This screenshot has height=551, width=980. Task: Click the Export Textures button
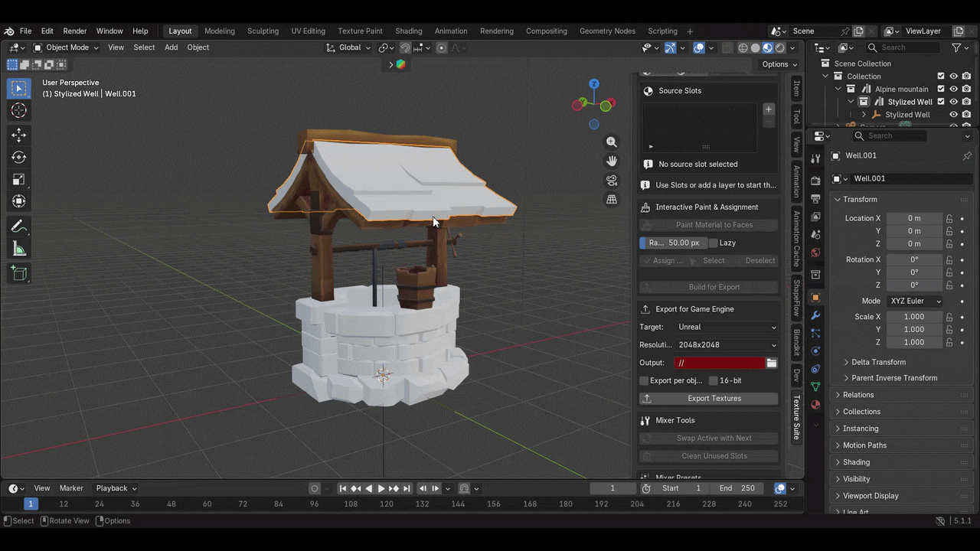pos(709,398)
